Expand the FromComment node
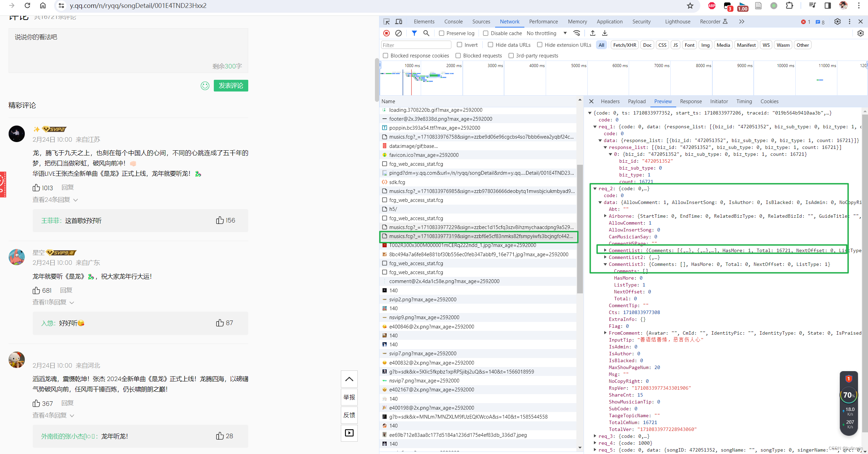868x454 pixels. [x=605, y=333]
